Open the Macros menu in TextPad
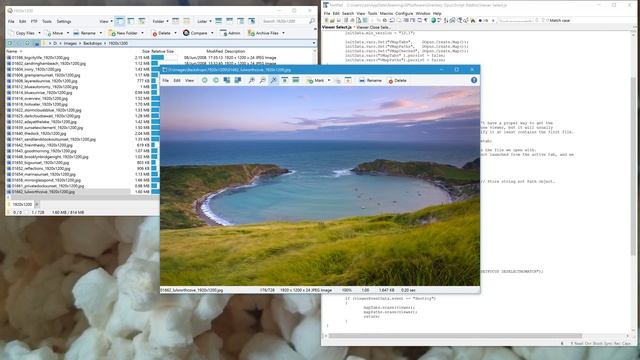The image size is (640, 360). point(386,13)
